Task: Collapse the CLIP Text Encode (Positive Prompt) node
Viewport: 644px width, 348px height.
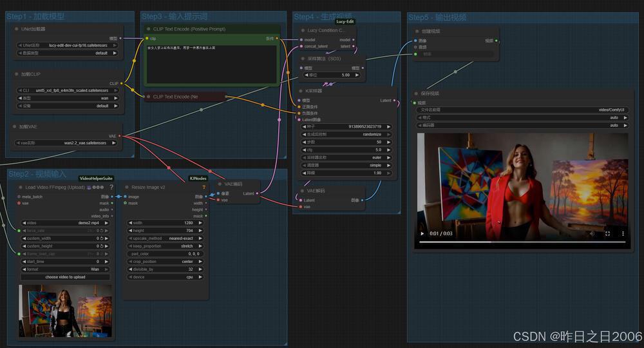Action: 148,29
